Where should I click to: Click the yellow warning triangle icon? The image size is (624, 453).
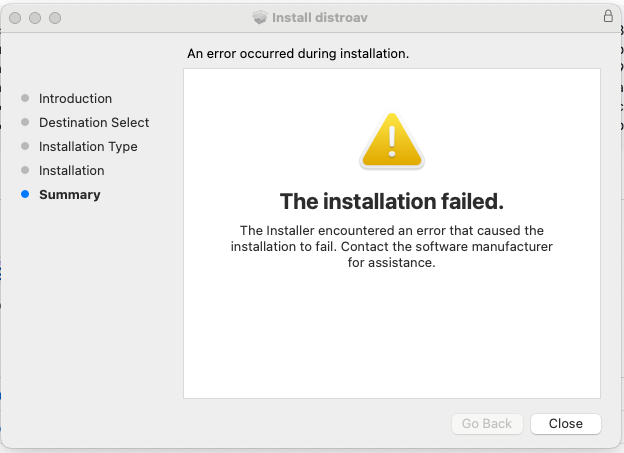[x=392, y=141]
